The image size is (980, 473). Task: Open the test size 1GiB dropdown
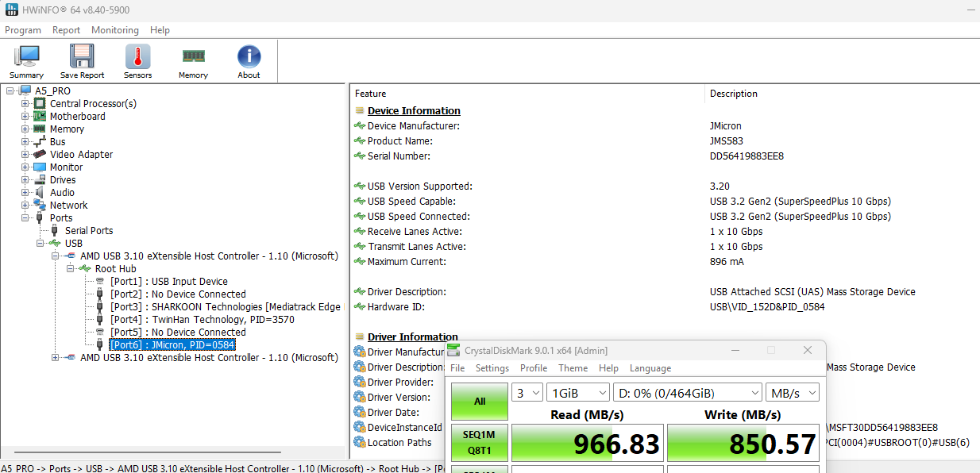click(x=577, y=393)
